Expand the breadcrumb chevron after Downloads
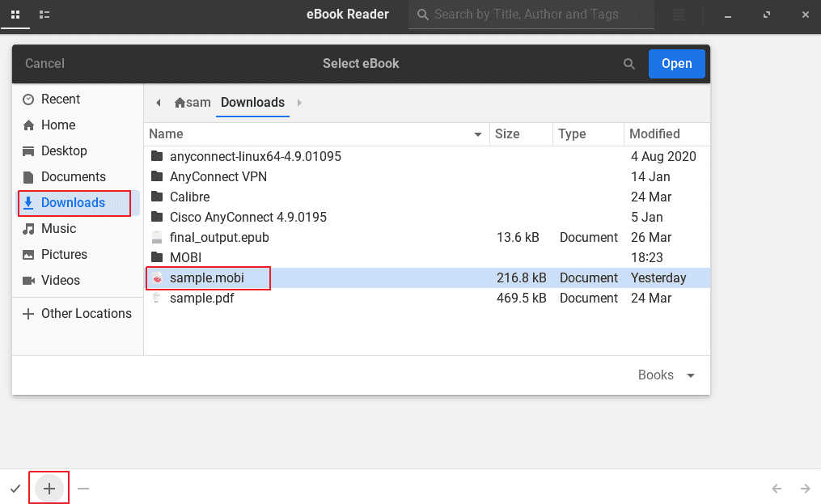The width and height of the screenshot is (821, 504). [x=298, y=103]
